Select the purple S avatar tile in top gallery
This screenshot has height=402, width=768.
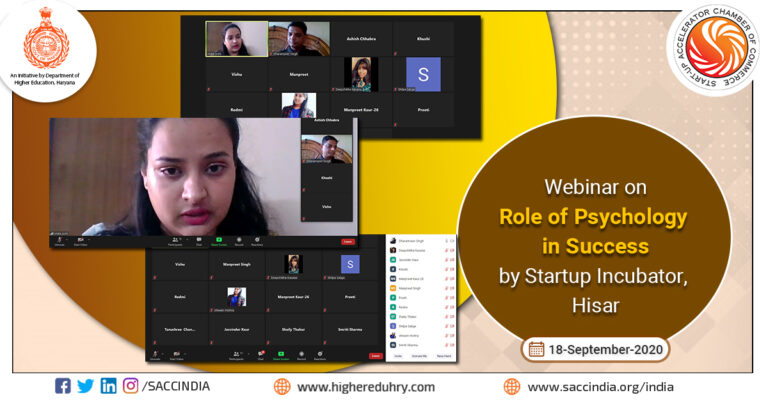coord(423,74)
